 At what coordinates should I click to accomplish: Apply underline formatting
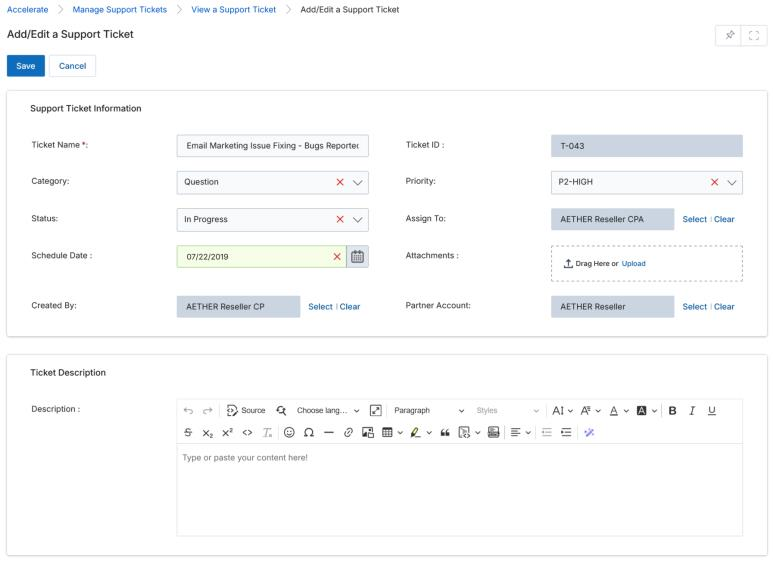[712, 411]
